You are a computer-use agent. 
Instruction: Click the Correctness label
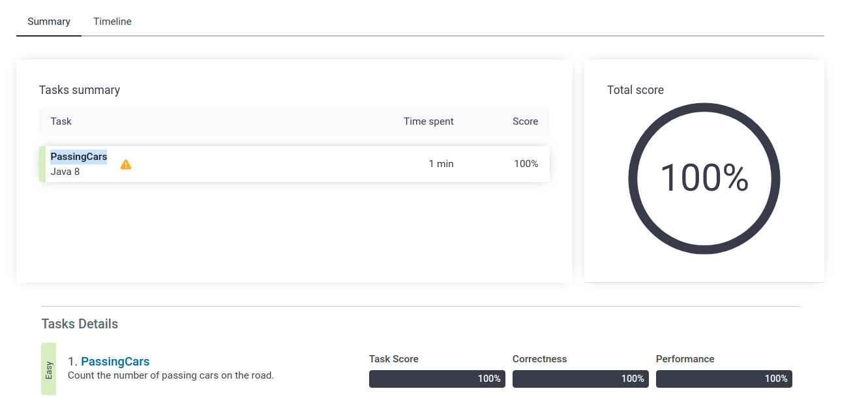pyautogui.click(x=540, y=359)
